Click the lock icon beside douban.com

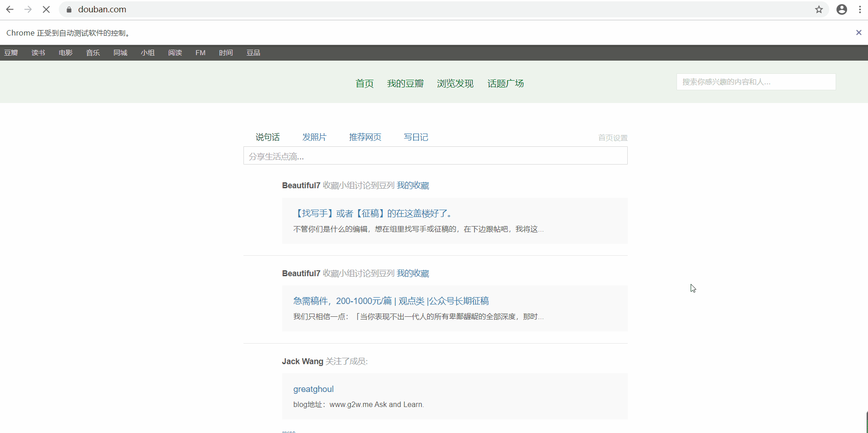[69, 10]
